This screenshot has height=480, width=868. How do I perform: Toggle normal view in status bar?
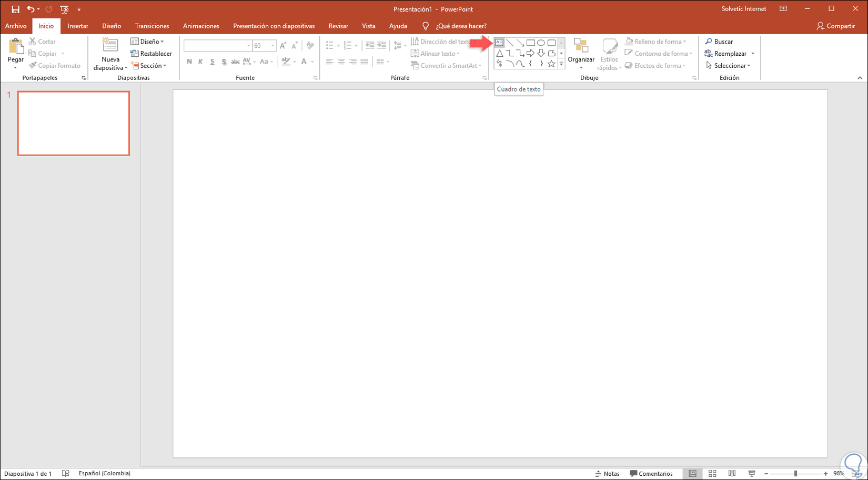coord(692,474)
